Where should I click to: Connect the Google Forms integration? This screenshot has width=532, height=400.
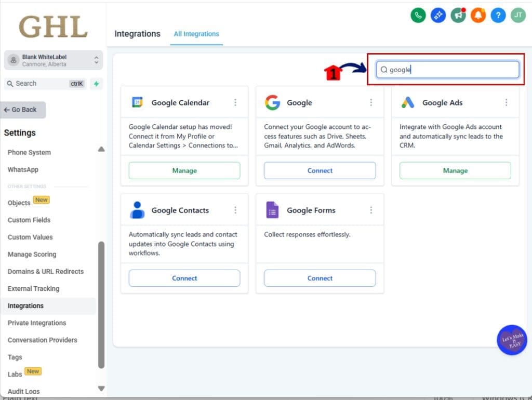tap(320, 278)
